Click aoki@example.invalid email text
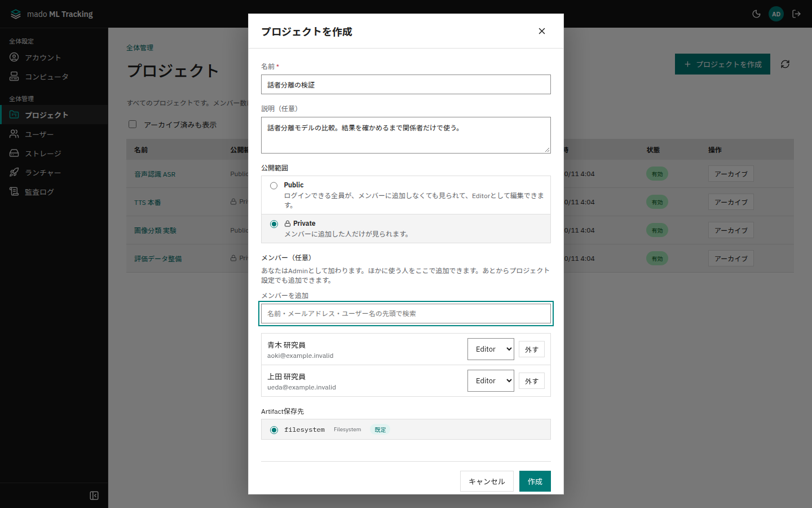This screenshot has width=812, height=508. point(301,356)
